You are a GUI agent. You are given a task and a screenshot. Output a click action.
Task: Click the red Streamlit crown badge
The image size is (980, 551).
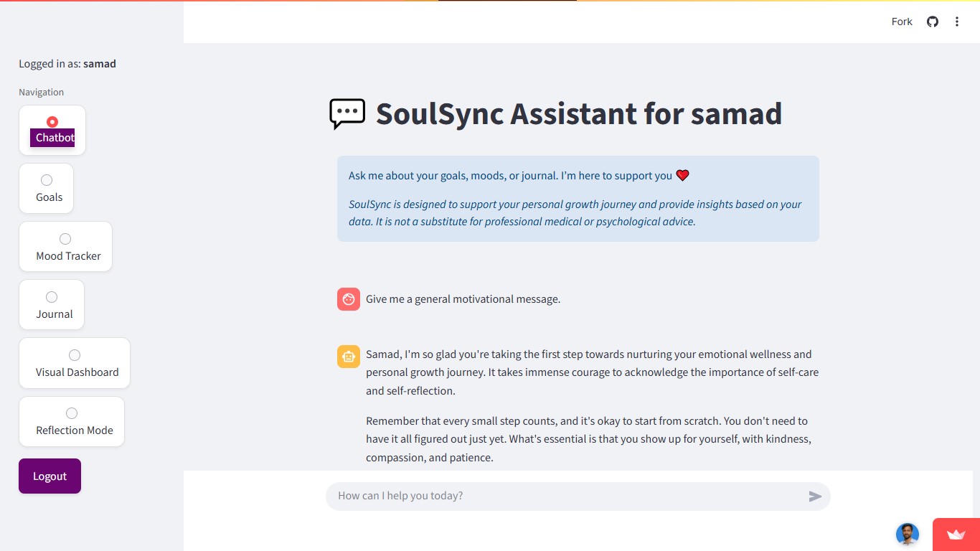(956, 534)
